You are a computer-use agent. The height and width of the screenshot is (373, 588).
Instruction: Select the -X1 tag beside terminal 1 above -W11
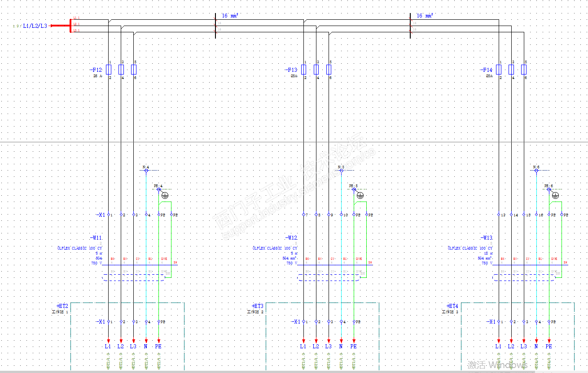[100, 215]
